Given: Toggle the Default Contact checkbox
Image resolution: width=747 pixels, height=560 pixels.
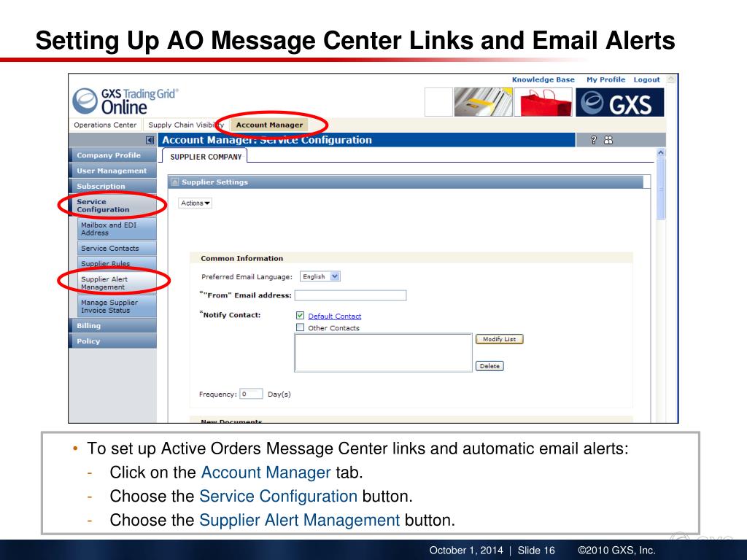Looking at the screenshot, I should click(300, 315).
